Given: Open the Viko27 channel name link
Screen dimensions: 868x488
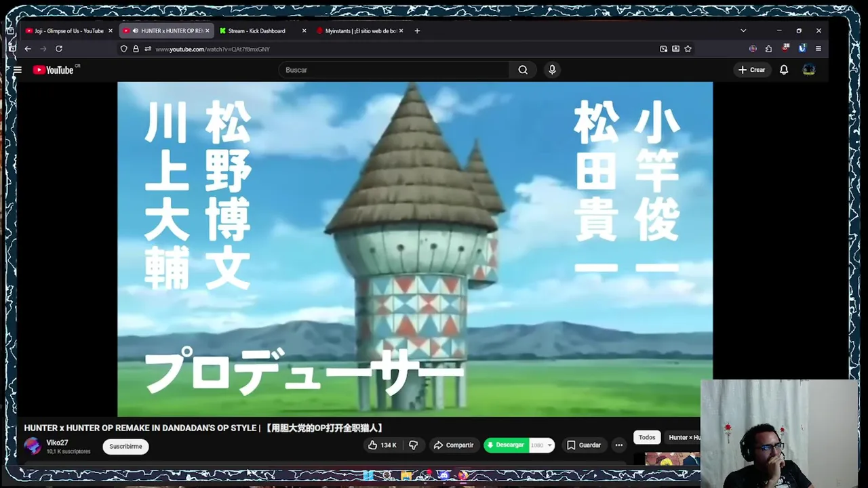Looking at the screenshot, I should coord(57,443).
